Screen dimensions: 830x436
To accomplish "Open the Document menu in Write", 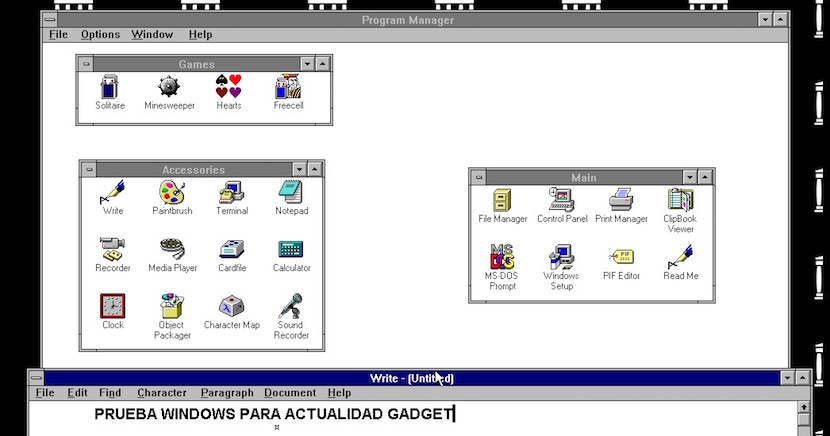I will tap(290, 393).
